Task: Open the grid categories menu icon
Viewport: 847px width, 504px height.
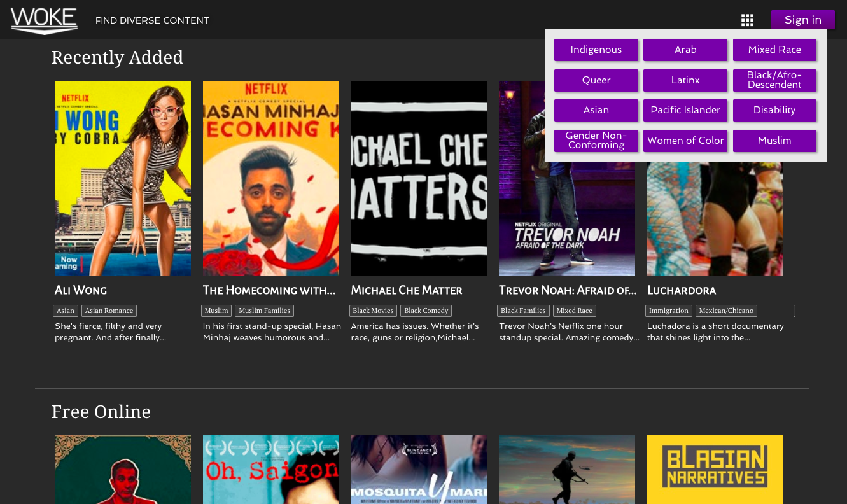Action: click(747, 20)
